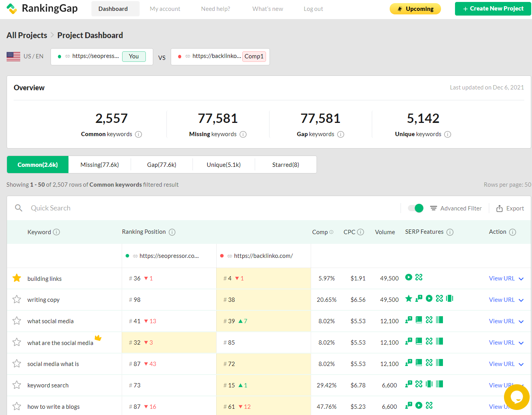The height and width of the screenshot is (415, 532).
Task: Expand View URL for social media what is
Action: coord(506,364)
